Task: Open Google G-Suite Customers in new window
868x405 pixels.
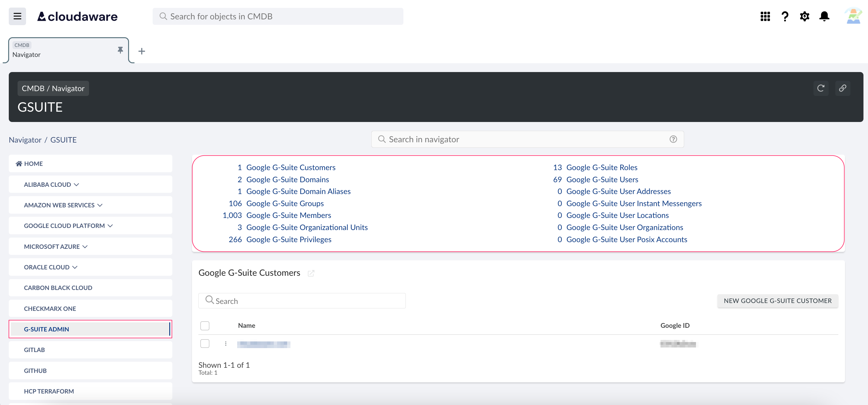Action: [311, 273]
